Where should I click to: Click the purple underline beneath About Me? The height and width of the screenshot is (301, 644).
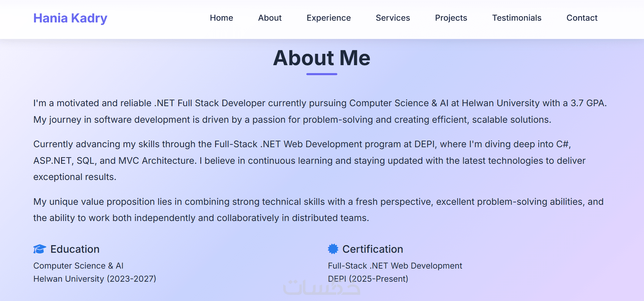321,74
